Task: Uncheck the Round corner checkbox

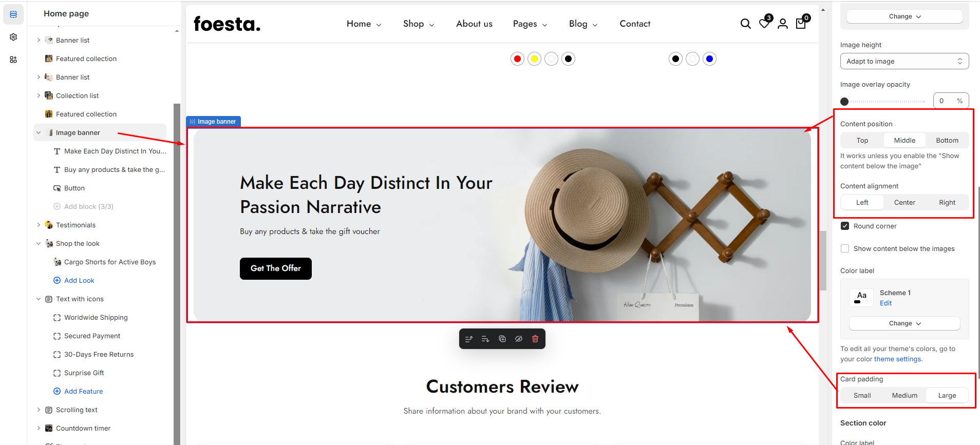Action: pos(845,226)
